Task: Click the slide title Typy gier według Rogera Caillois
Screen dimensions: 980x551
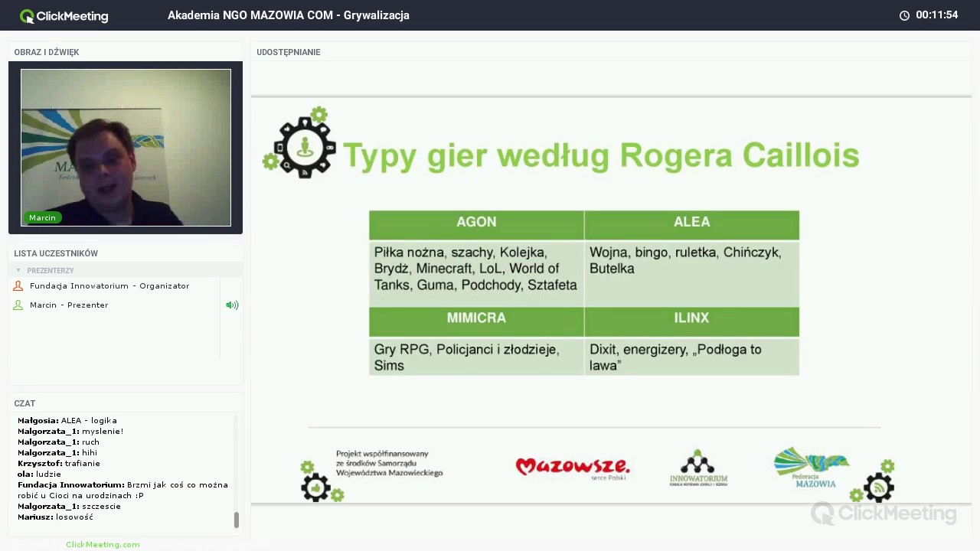Action: [601, 155]
